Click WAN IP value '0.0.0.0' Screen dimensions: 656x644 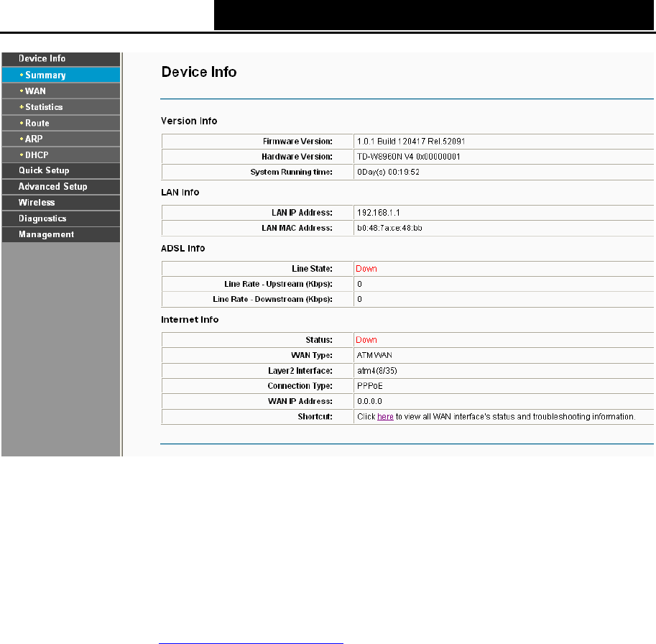pyautogui.click(x=369, y=401)
